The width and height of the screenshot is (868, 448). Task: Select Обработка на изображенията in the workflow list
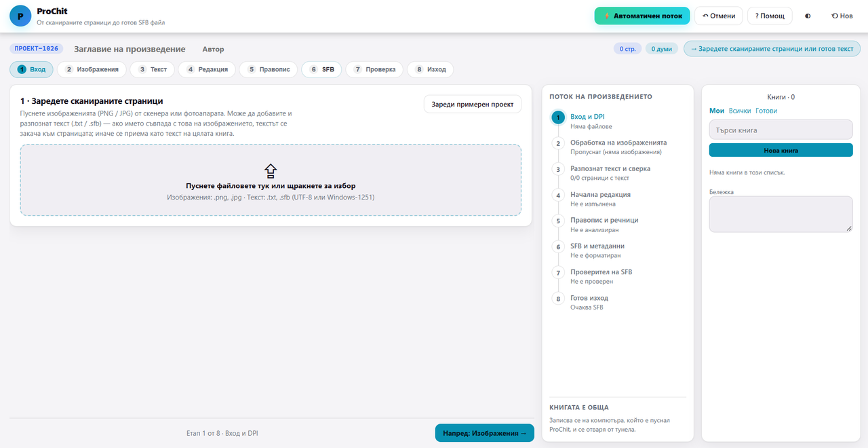coord(618,147)
